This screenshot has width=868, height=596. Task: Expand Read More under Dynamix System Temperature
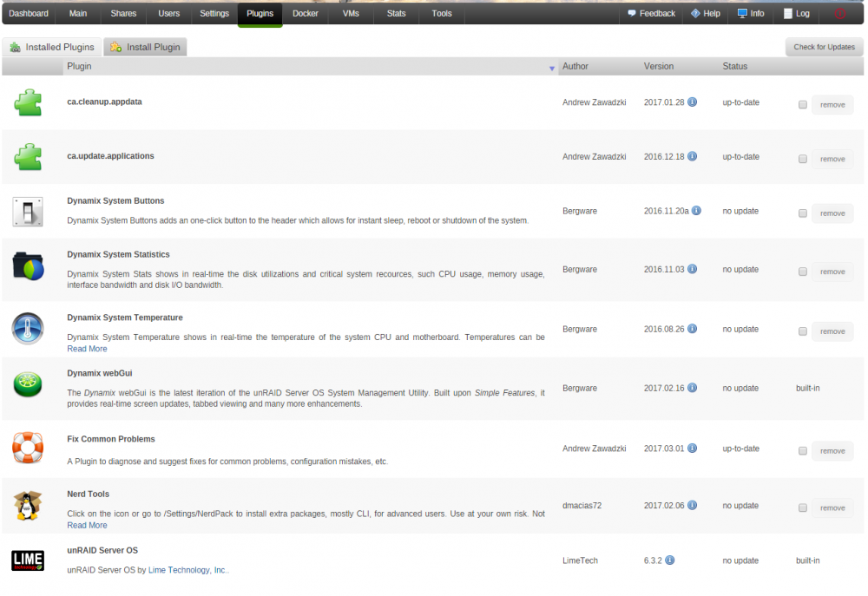click(87, 349)
